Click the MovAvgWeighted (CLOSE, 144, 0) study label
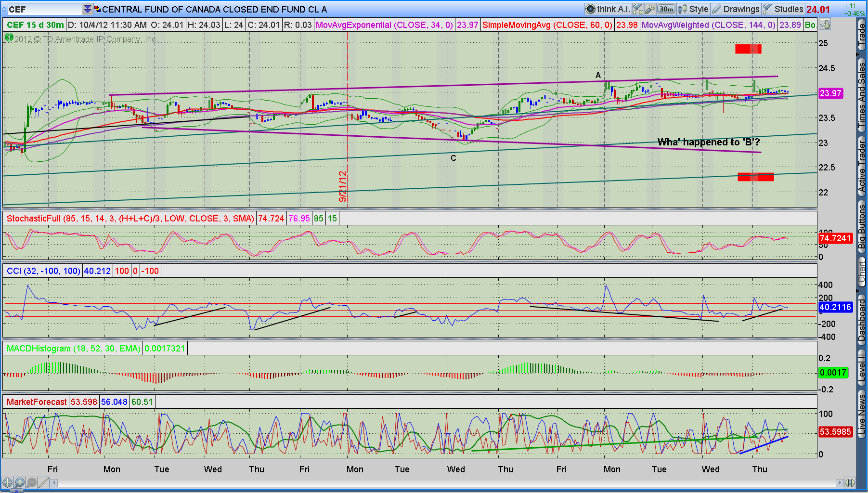This screenshot has height=493, width=868. 709,25
